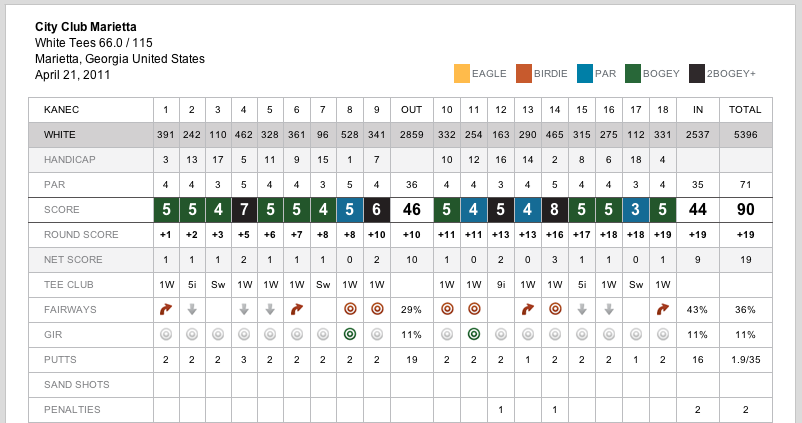802x423 pixels.
Task: Click the hole 14 score of 8
Action: click(x=554, y=211)
